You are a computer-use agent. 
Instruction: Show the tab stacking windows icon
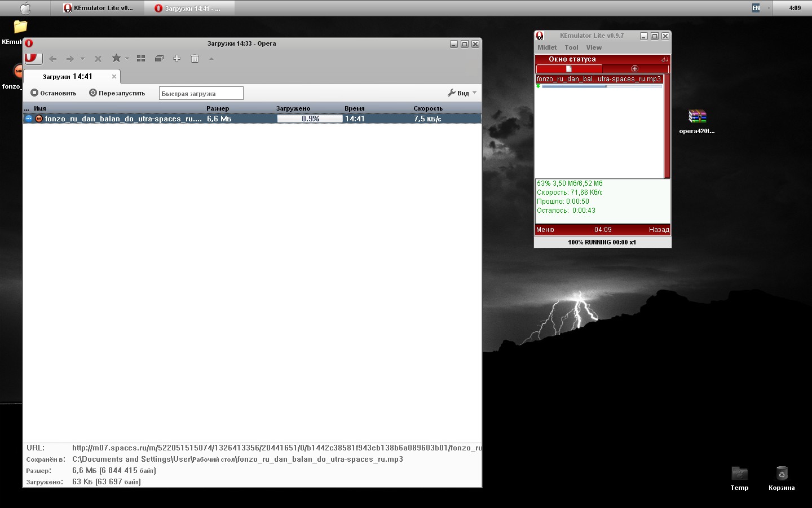[159, 59]
